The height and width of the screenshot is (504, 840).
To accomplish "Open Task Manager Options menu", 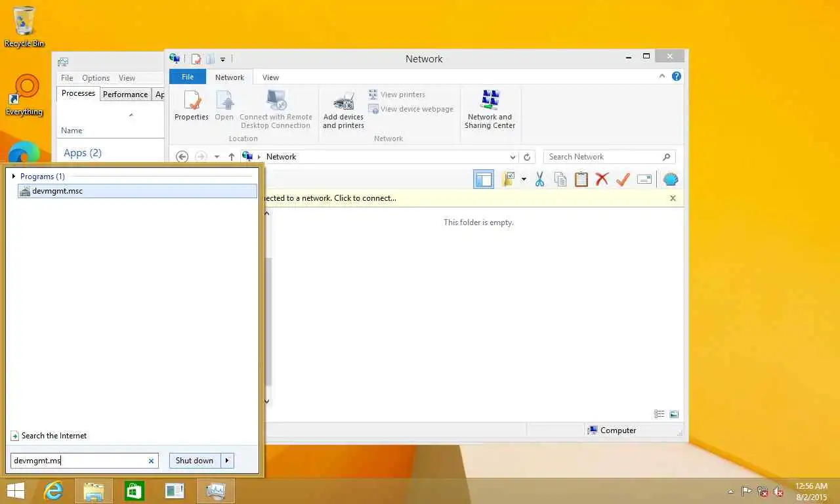I will 96,78.
